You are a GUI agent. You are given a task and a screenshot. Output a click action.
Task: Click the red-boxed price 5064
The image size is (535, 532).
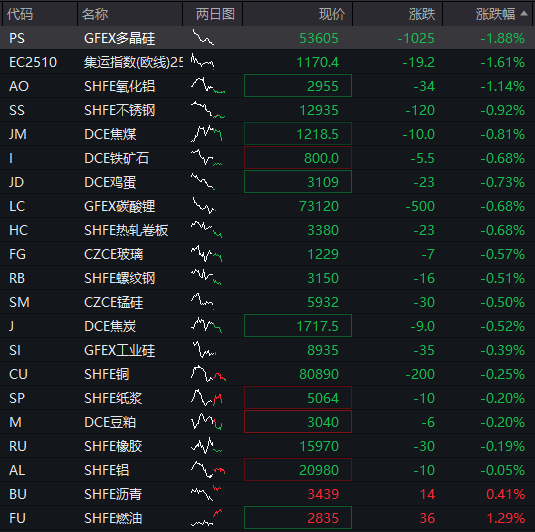coord(298,398)
